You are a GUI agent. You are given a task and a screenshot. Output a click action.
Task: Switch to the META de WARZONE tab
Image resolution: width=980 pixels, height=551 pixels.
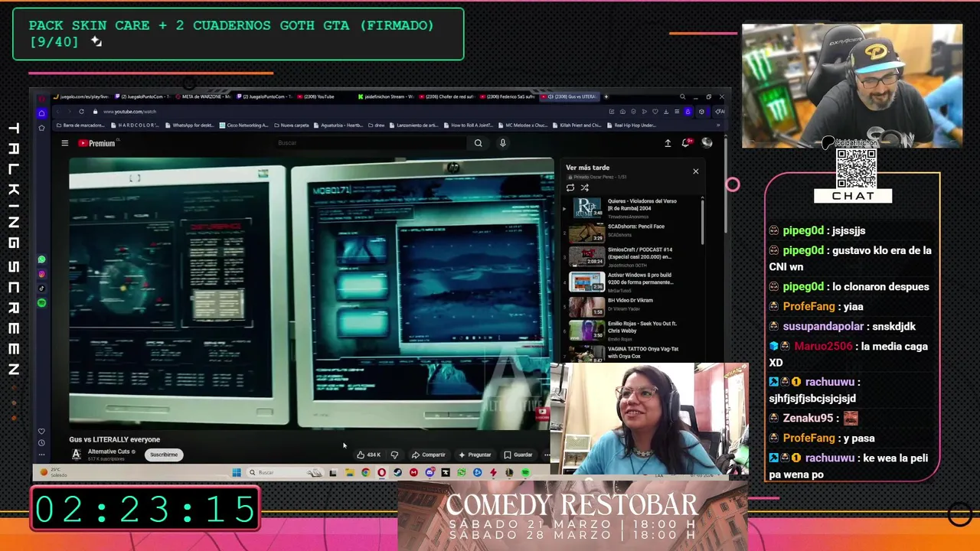coord(202,96)
